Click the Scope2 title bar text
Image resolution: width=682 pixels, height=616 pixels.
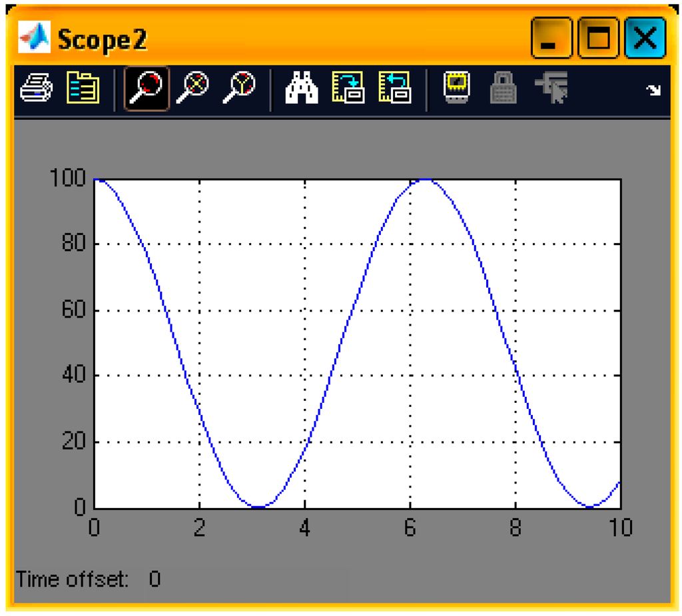102,39
